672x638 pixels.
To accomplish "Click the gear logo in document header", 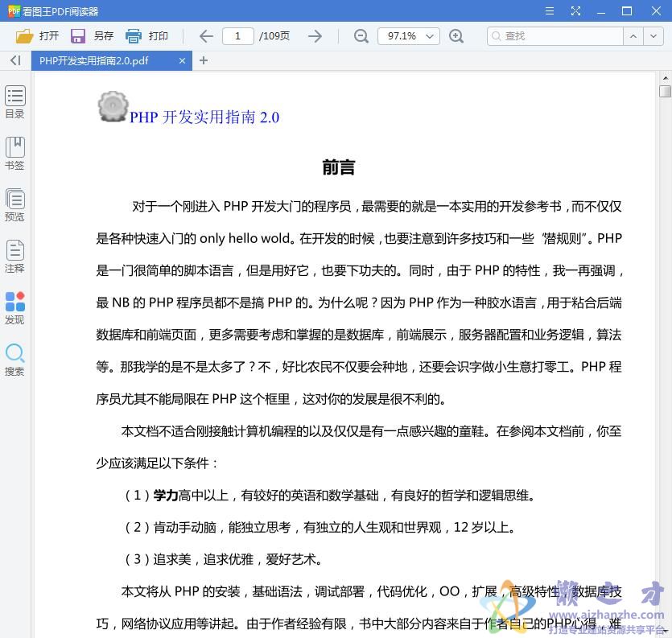I will 113,106.
